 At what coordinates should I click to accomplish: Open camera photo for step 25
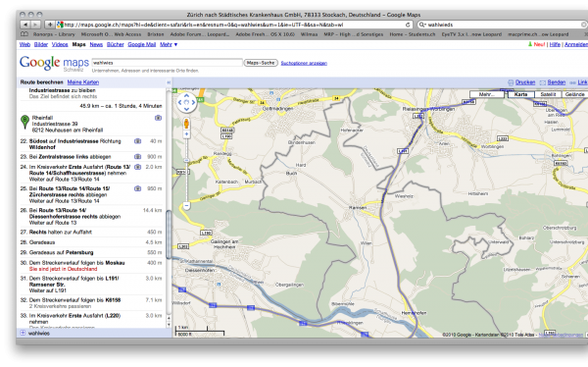137,188
